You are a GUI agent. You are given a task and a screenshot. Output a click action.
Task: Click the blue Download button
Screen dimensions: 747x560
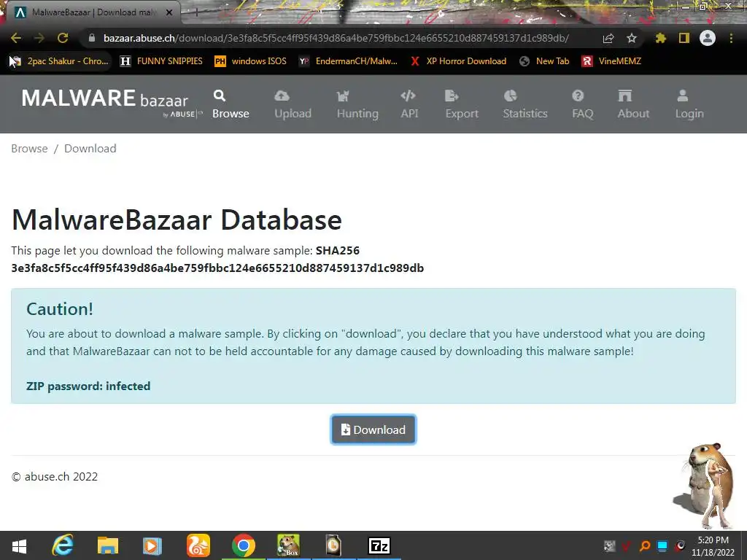pyautogui.click(x=373, y=429)
